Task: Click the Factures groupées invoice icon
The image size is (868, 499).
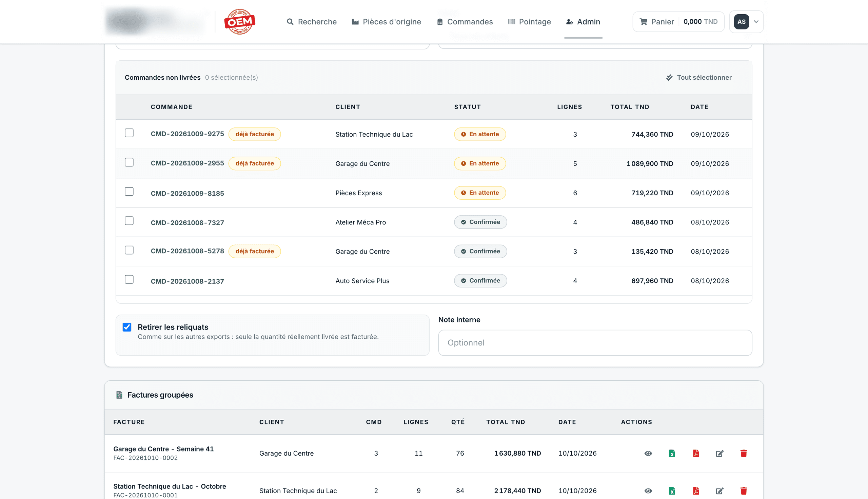Action: (119, 395)
